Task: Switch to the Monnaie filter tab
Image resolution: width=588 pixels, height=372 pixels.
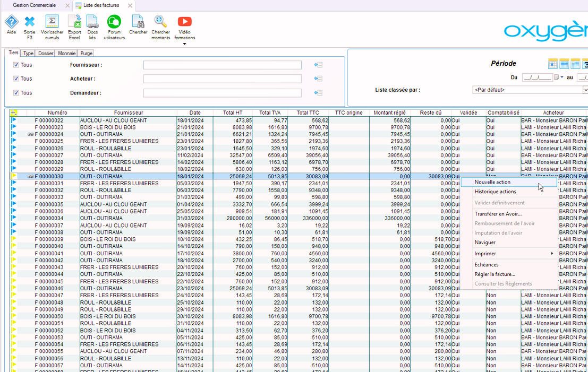Action: point(67,54)
